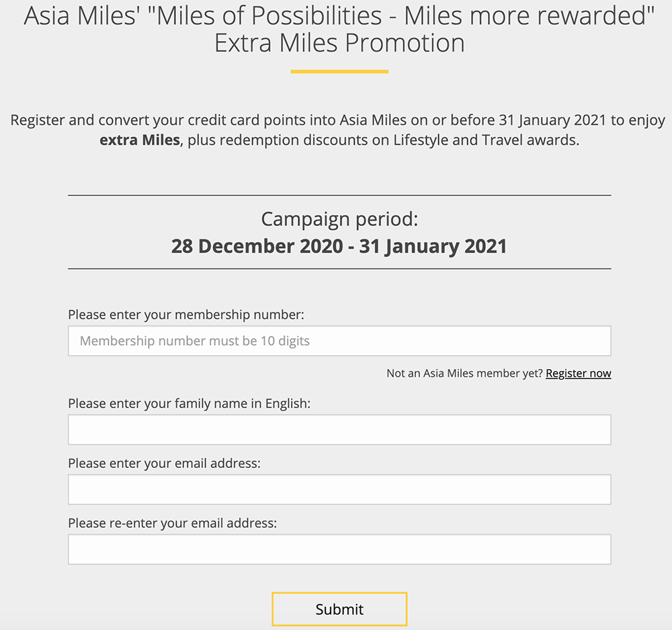This screenshot has height=630, width=672.
Task: Click "Not an Asia Miles member yet?" text
Action: 464,373
